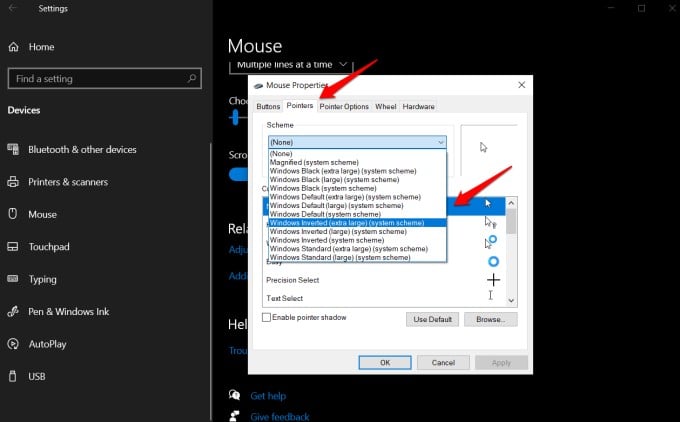680x422 pixels.
Task: Switch to the Buttons tab
Action: 268,107
